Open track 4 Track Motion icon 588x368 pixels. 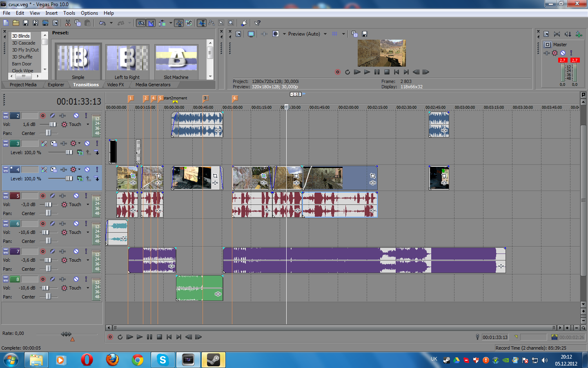[x=53, y=169]
